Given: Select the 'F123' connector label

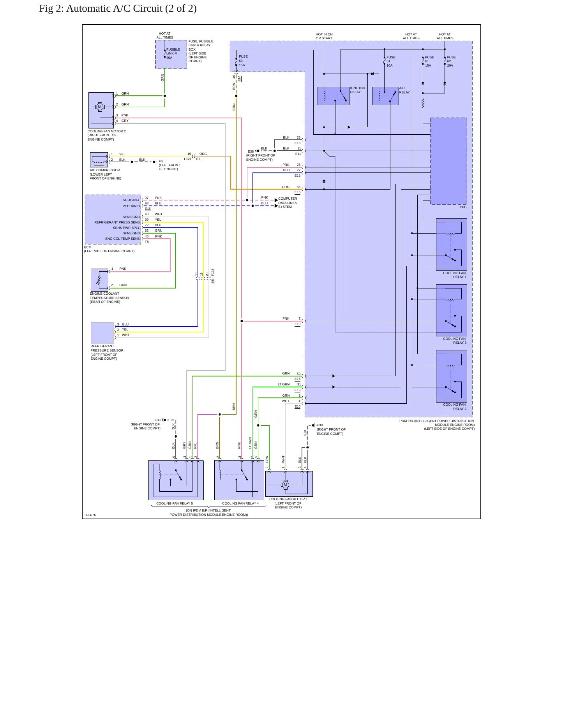Looking at the screenshot, I should 213,272.
